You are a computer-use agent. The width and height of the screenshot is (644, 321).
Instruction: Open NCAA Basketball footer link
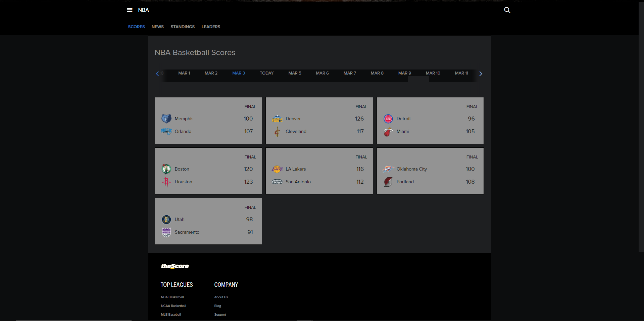(174, 306)
